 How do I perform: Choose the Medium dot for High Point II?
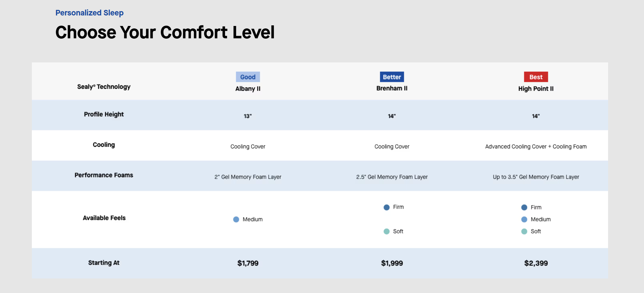tap(524, 219)
